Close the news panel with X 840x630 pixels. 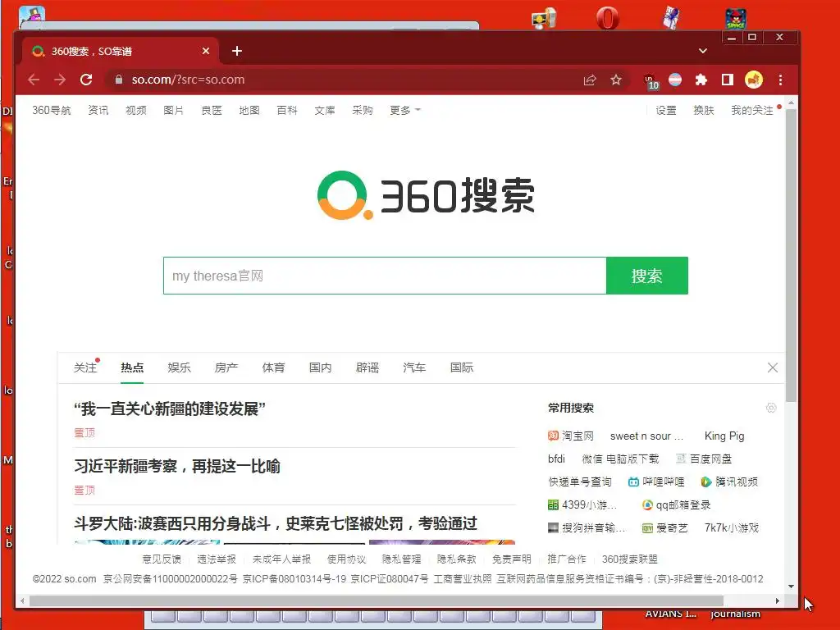773,367
